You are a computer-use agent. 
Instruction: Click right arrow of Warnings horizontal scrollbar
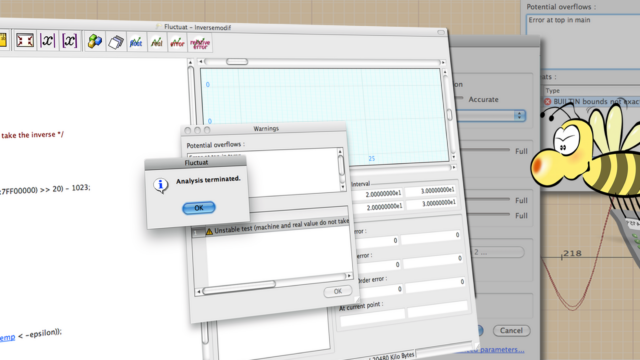[349, 276]
